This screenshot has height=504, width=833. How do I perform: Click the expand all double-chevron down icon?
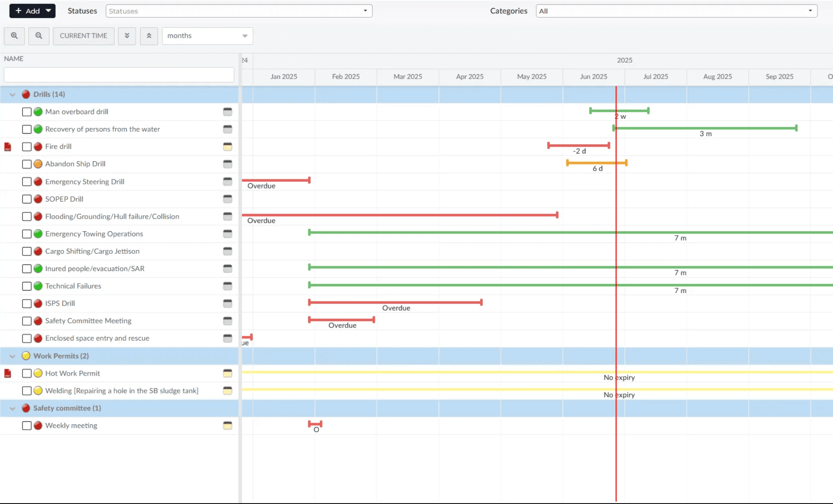pyautogui.click(x=127, y=36)
